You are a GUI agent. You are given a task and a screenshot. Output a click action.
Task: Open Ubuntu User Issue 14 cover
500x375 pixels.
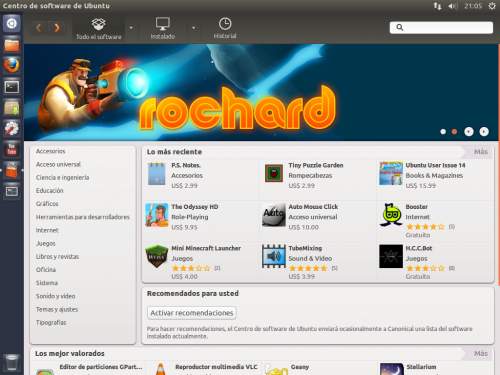click(391, 174)
